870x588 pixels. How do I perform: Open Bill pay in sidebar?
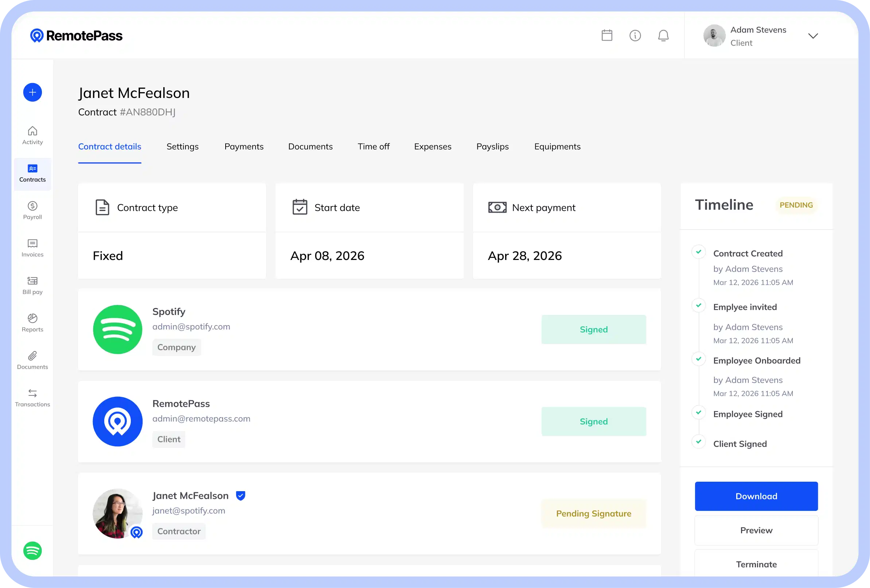[32, 285]
